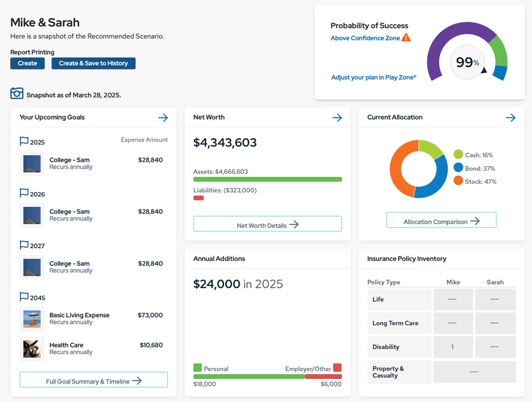532x402 pixels.
Task: Click the Adjust your plan in Play Zone link
Action: click(372, 77)
